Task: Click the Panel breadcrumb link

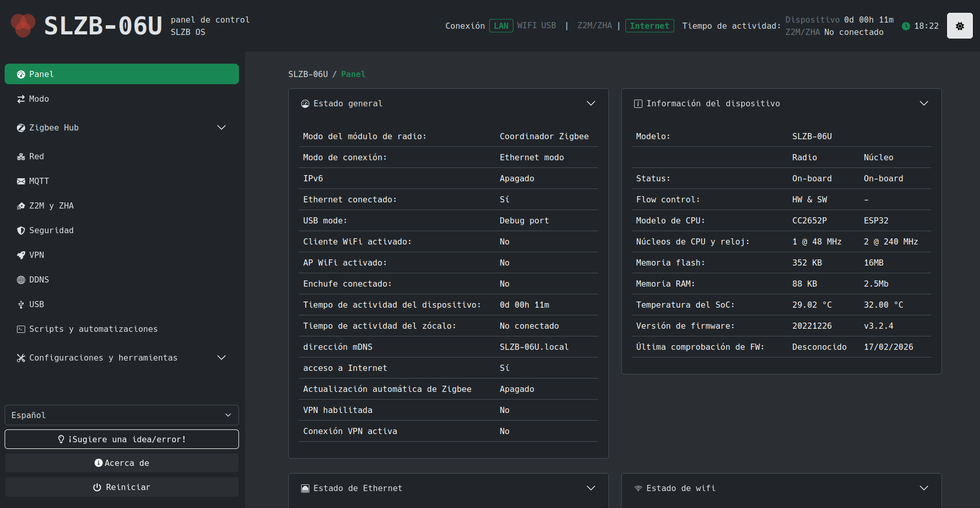Action: coord(353,74)
